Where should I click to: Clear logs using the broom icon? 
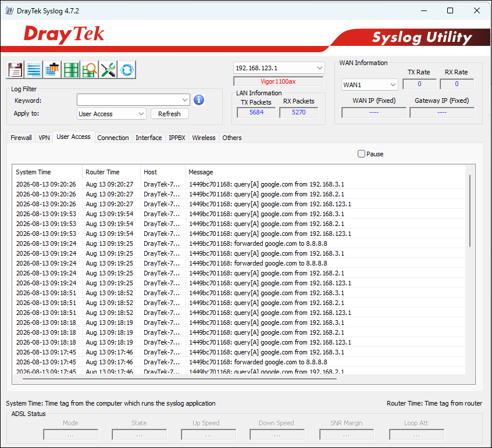click(52, 70)
